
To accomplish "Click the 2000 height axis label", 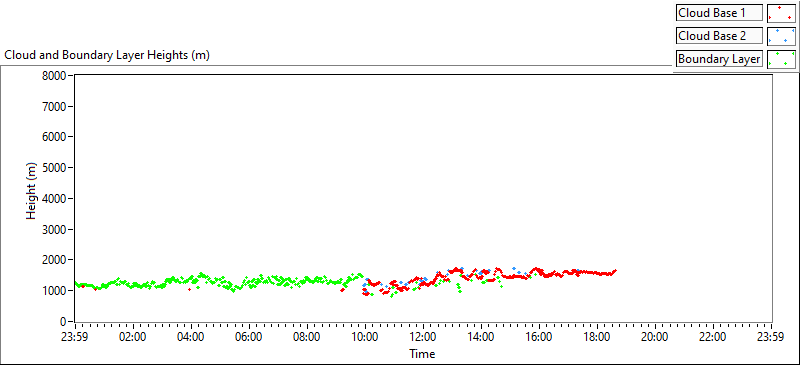I will click(57, 260).
